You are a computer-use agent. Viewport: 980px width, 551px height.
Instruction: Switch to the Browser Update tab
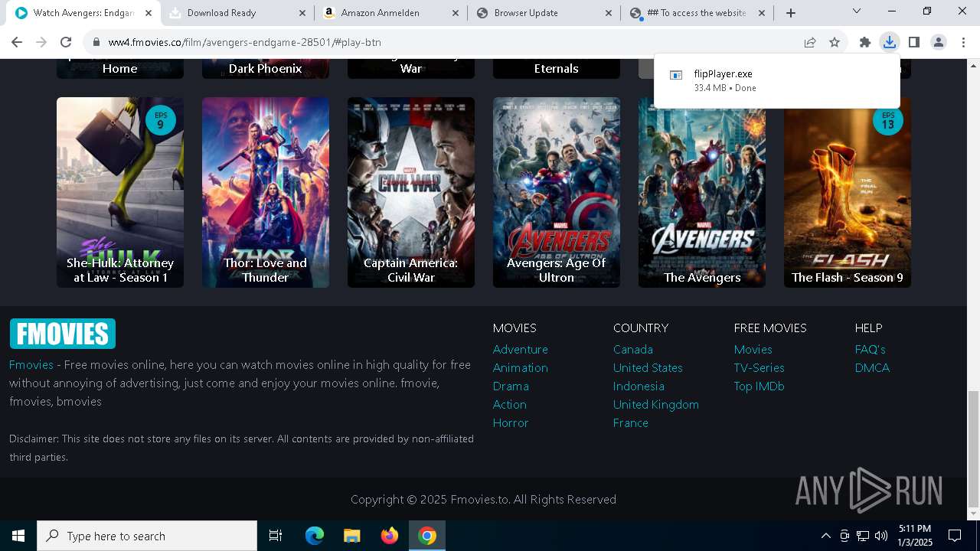(x=544, y=13)
